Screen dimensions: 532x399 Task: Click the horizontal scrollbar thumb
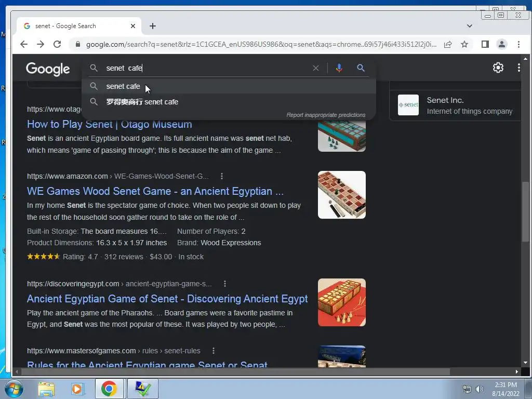235,371
